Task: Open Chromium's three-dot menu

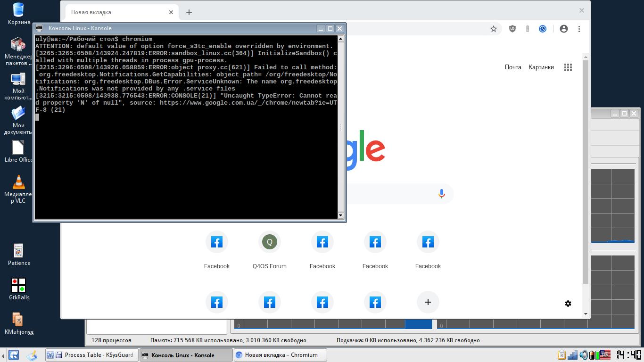Action: tap(579, 29)
